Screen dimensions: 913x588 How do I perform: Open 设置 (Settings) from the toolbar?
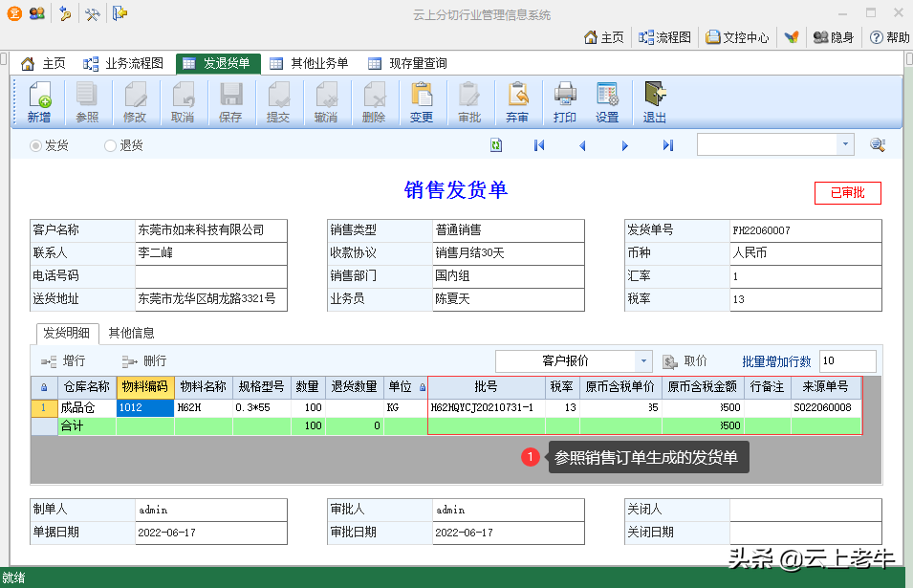click(x=607, y=102)
